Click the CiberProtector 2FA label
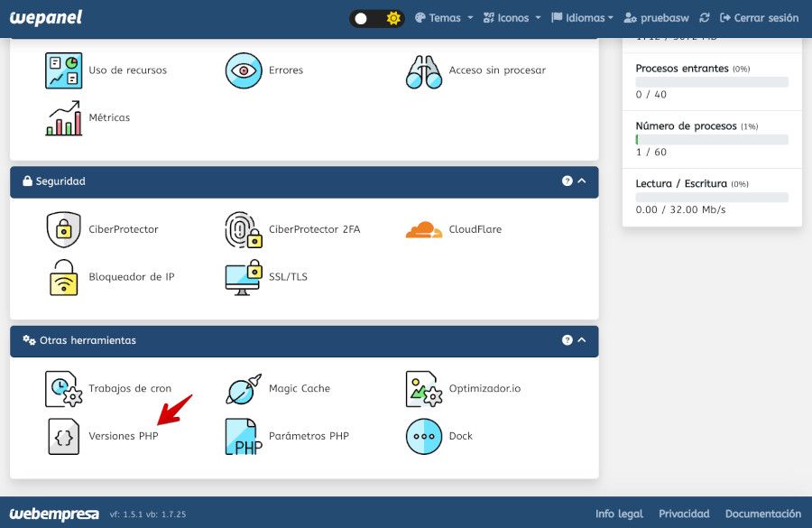 click(314, 229)
